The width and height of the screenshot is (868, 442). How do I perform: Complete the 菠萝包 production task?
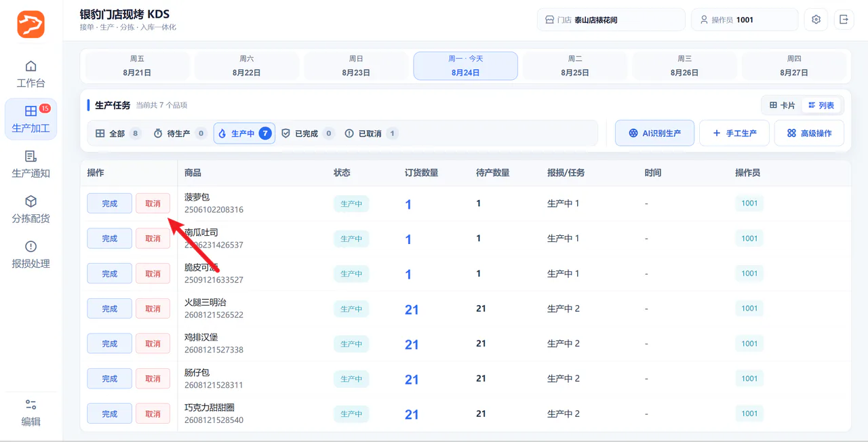[x=109, y=203]
